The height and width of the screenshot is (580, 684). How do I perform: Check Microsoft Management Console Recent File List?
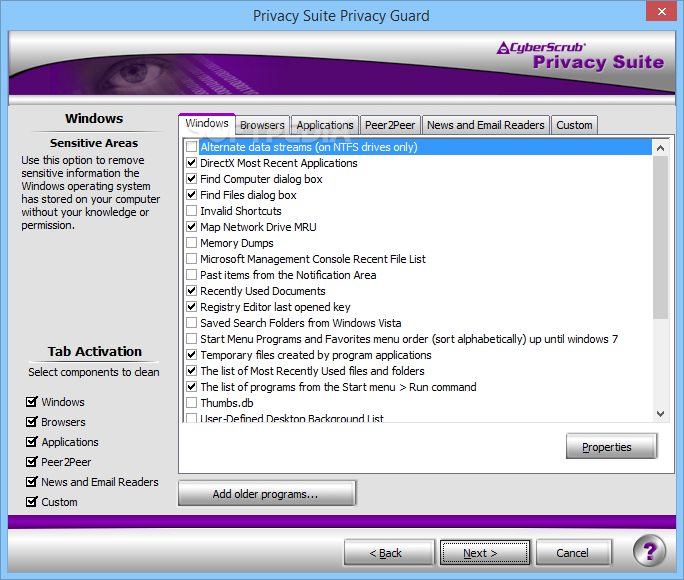[192, 259]
